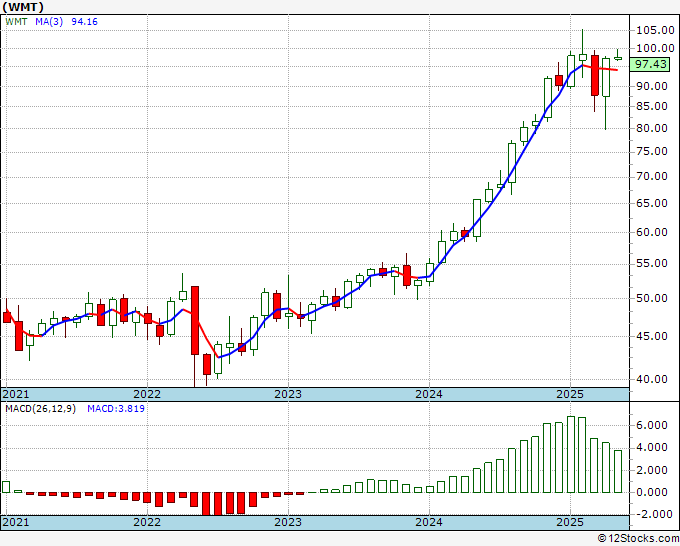Click the 40.00 price axis label
The height and width of the screenshot is (546, 680).
(652, 379)
